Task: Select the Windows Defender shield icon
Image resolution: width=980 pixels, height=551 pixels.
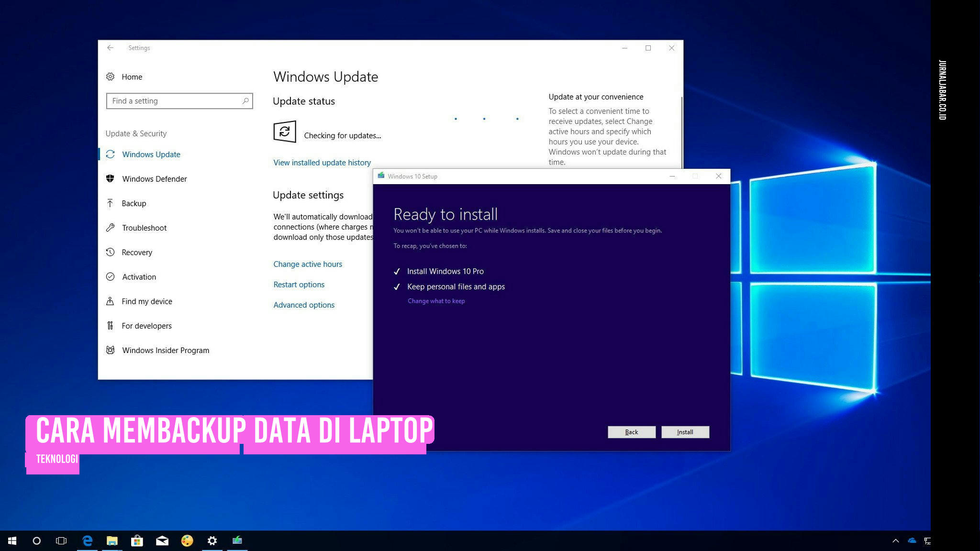Action: (x=110, y=178)
